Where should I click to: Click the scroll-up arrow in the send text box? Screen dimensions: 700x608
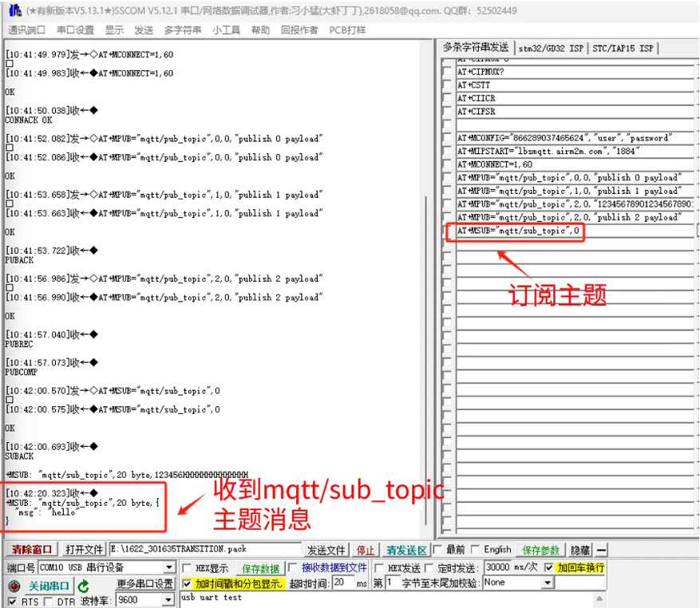click(599, 598)
